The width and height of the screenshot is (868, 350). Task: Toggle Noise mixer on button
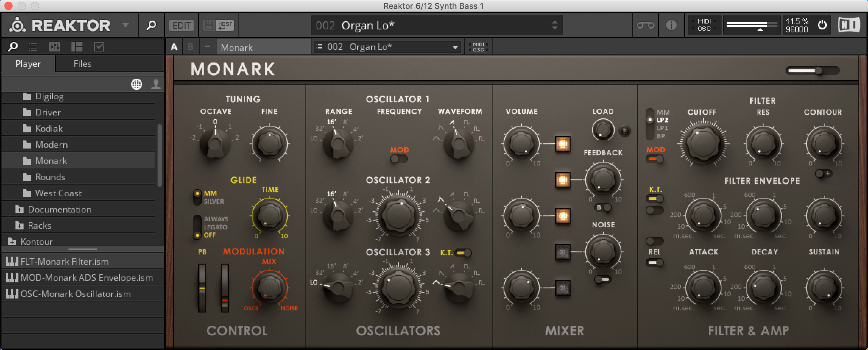pos(562,252)
